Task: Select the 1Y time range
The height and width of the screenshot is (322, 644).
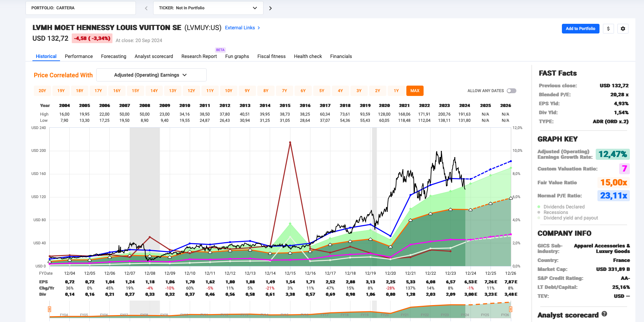Action: (396, 91)
